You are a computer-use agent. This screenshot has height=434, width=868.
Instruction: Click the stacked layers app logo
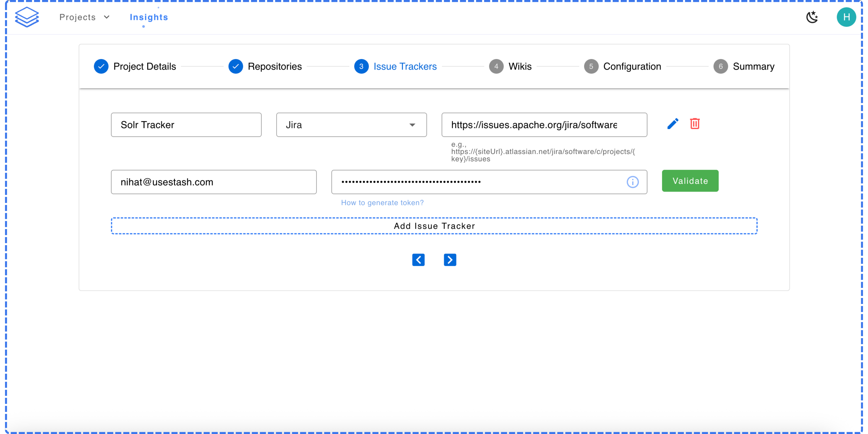point(27,17)
